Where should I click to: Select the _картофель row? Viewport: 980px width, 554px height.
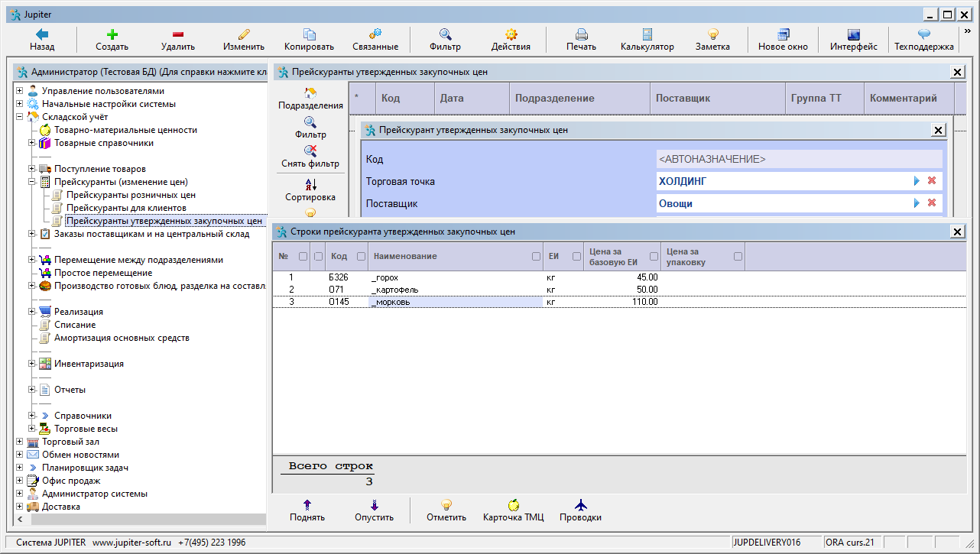[x=619, y=290]
